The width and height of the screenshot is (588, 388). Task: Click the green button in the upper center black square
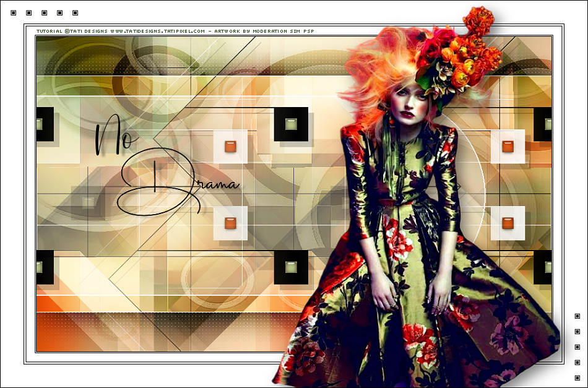tap(291, 124)
